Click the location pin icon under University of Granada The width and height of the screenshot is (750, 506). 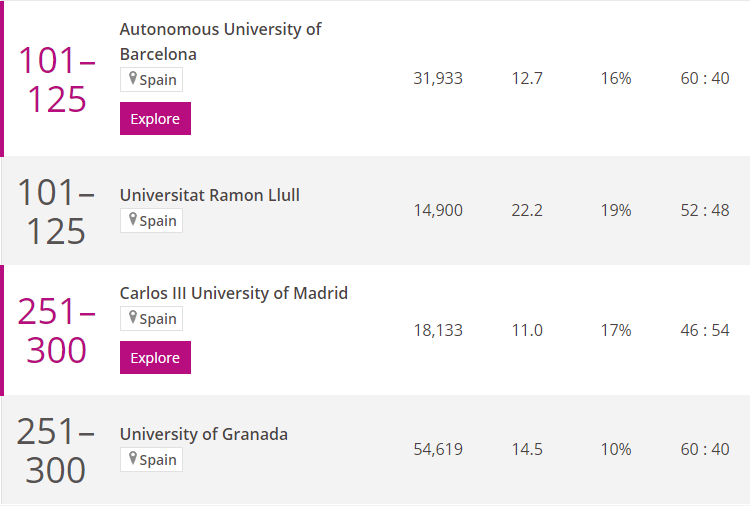(x=133, y=459)
